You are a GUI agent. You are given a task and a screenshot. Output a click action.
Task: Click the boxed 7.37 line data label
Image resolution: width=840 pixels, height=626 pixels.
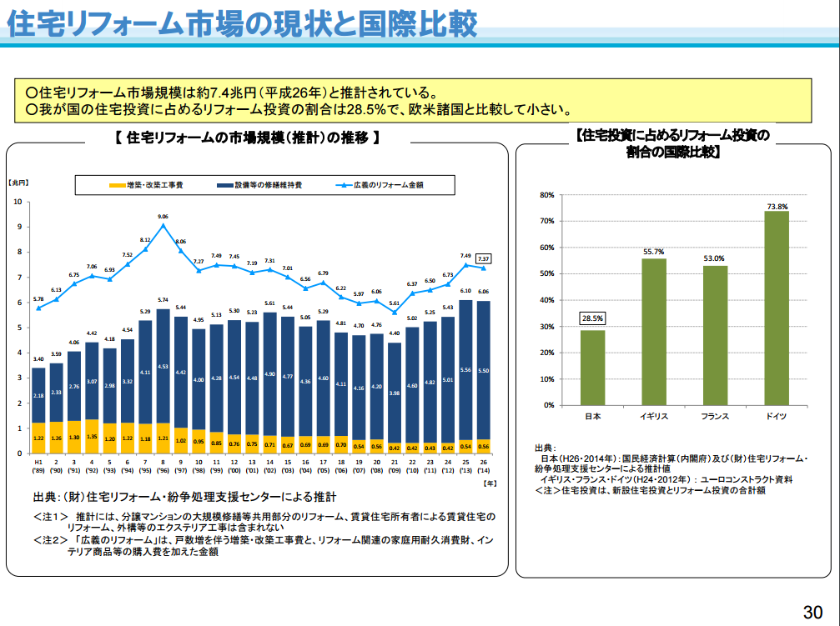point(483,258)
